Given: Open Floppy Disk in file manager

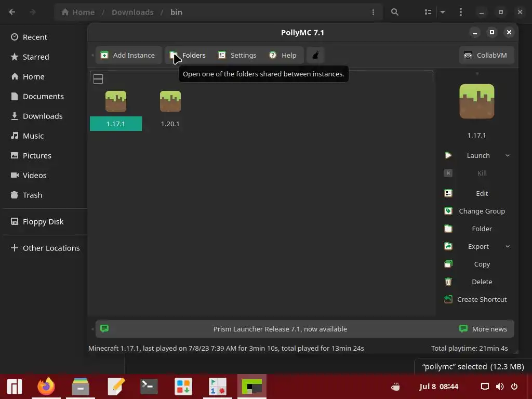Looking at the screenshot, I should [x=44, y=221].
